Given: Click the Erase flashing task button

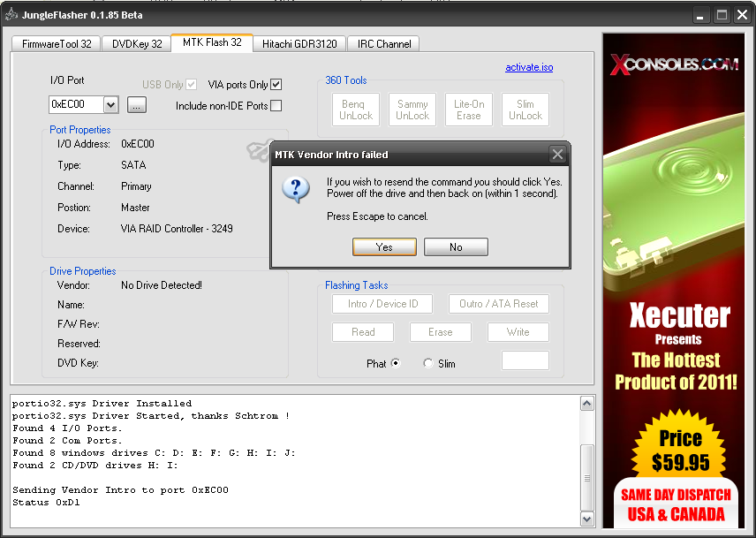Looking at the screenshot, I should (x=440, y=331).
